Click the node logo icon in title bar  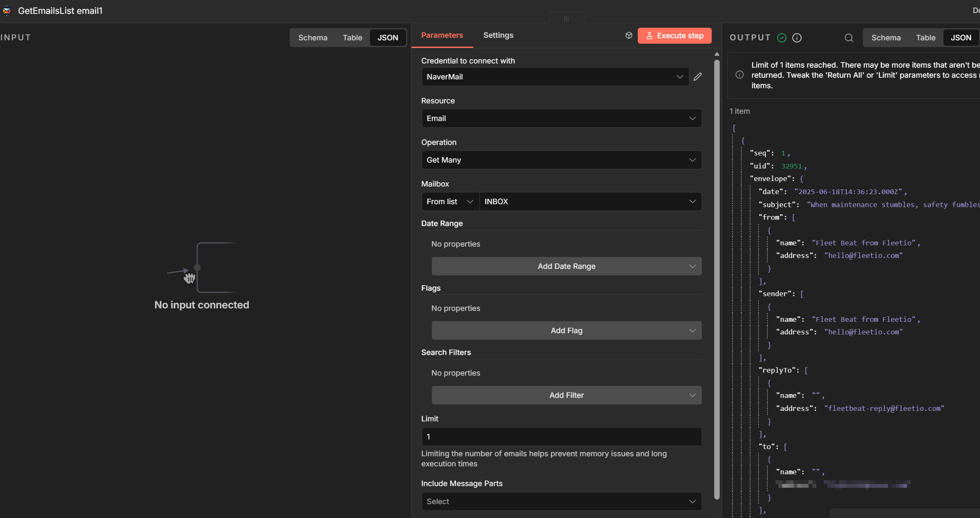(x=7, y=11)
